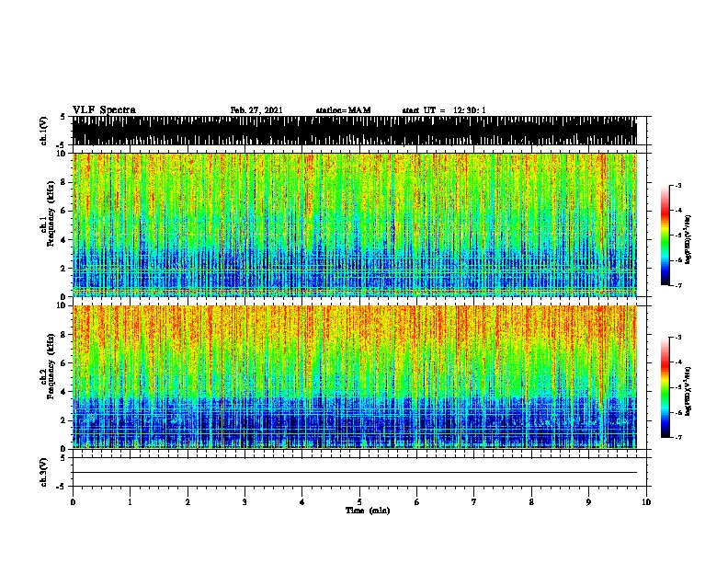
Task: Click the "ch.1(V)" waveform axis label
Action: point(43,131)
